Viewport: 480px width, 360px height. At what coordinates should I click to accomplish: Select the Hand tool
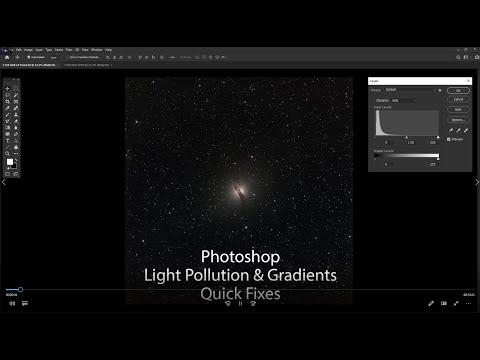click(x=16, y=147)
